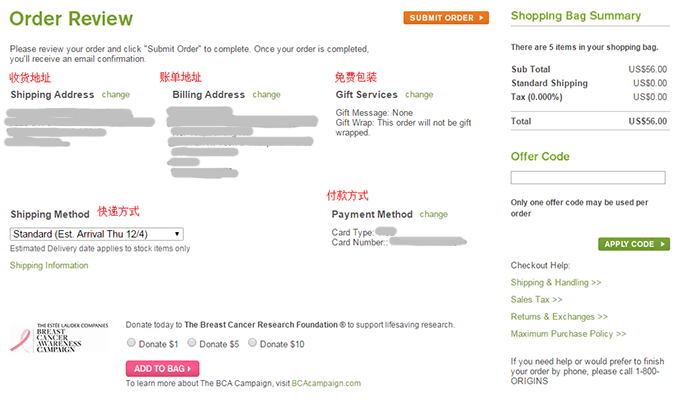Screen dimensions: 680x403
Task: Choose the Donate $10 radio button
Action: [252, 343]
